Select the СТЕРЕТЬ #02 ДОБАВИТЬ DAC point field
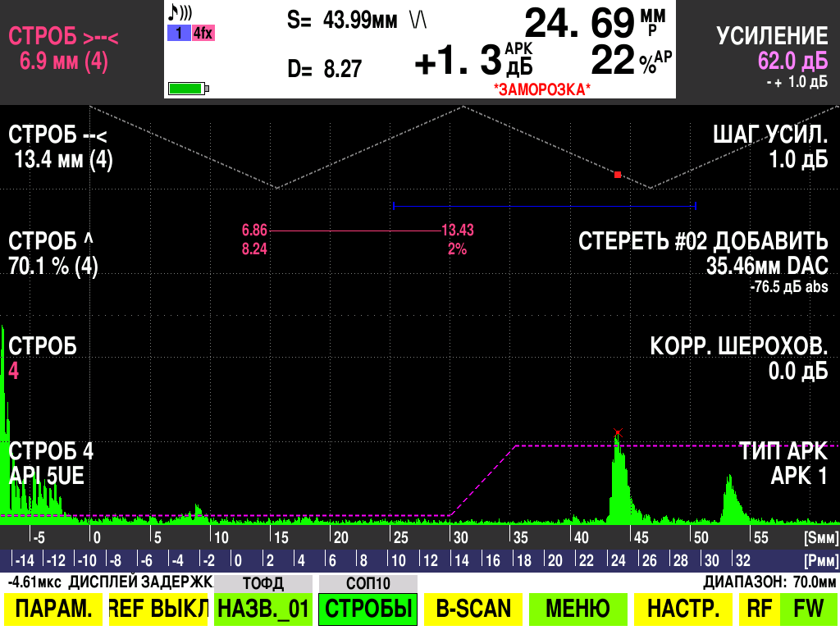 point(703,253)
